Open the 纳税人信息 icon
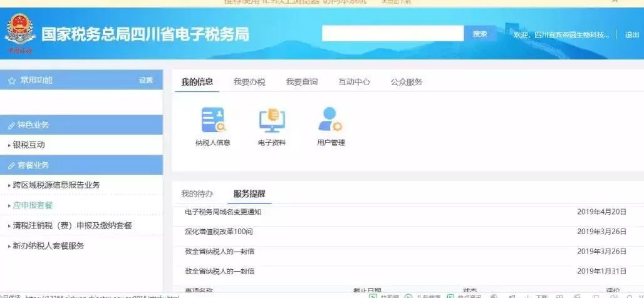 tap(213, 126)
